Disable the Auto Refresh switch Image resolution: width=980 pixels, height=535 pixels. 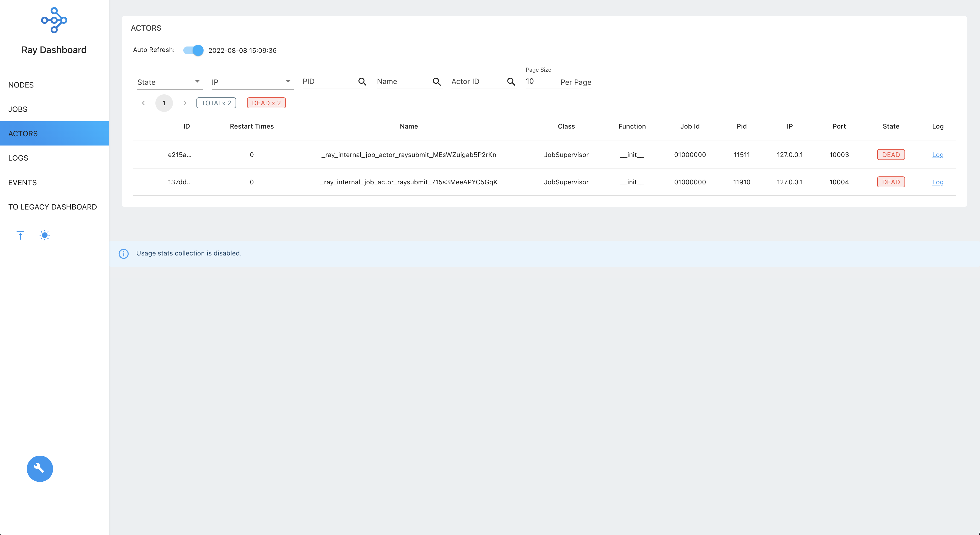(x=193, y=50)
